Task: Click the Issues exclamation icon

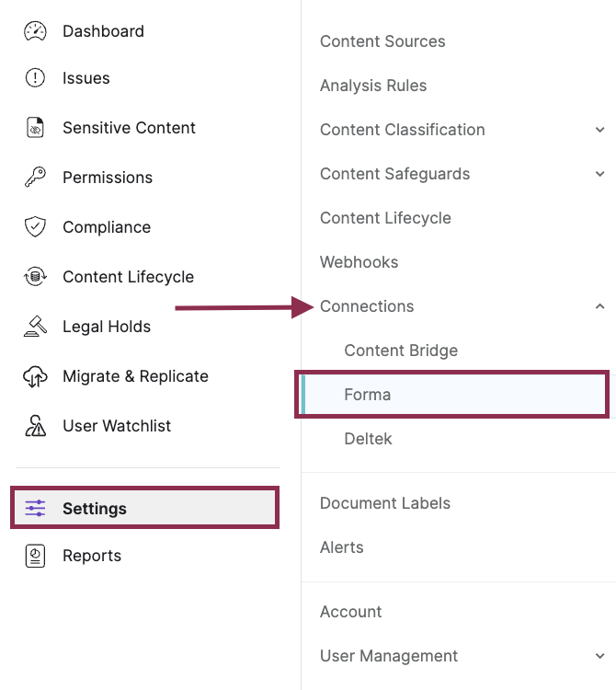Action: coord(35,78)
